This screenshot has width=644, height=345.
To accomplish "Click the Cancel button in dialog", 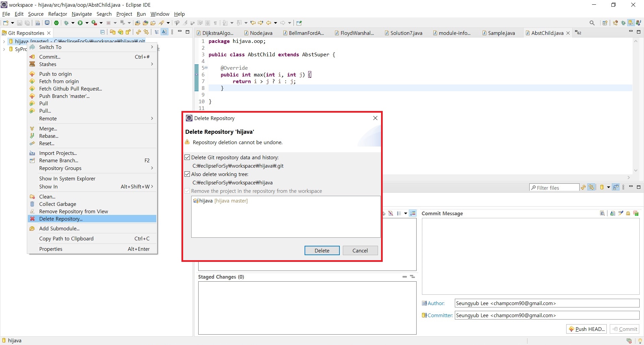I will point(360,250).
